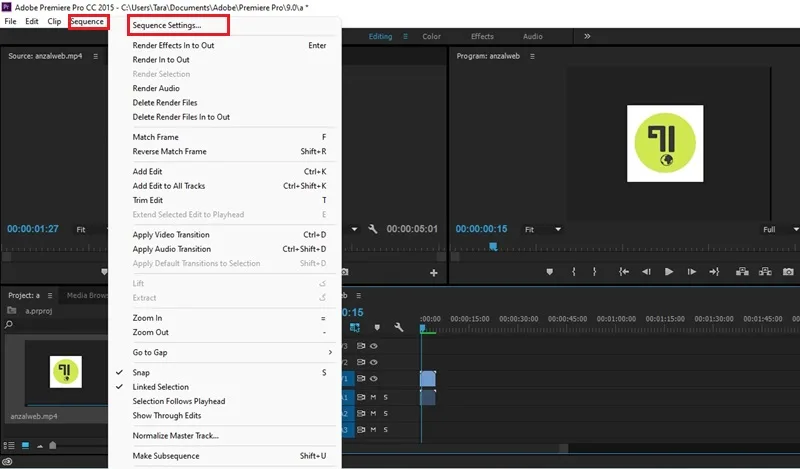Open Source monitor resolution dropdown arrow
The width and height of the screenshot is (800, 469).
coord(354,229)
